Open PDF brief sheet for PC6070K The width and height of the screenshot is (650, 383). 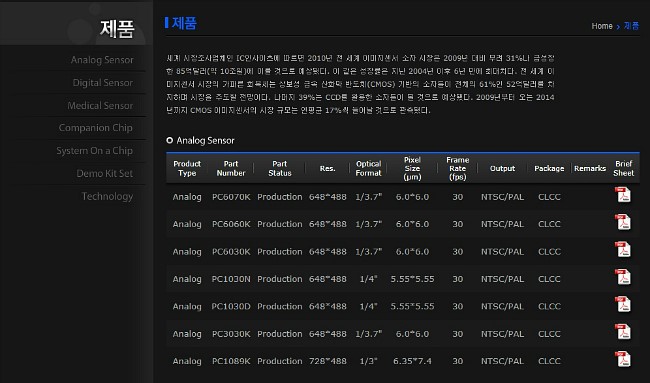click(623, 195)
